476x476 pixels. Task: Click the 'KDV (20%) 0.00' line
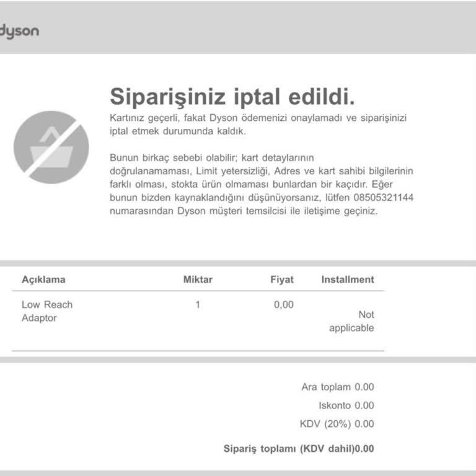[337, 424]
